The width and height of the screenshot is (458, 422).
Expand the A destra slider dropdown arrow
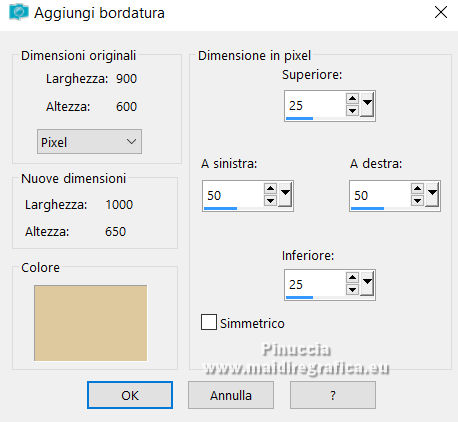pyautogui.click(x=432, y=194)
